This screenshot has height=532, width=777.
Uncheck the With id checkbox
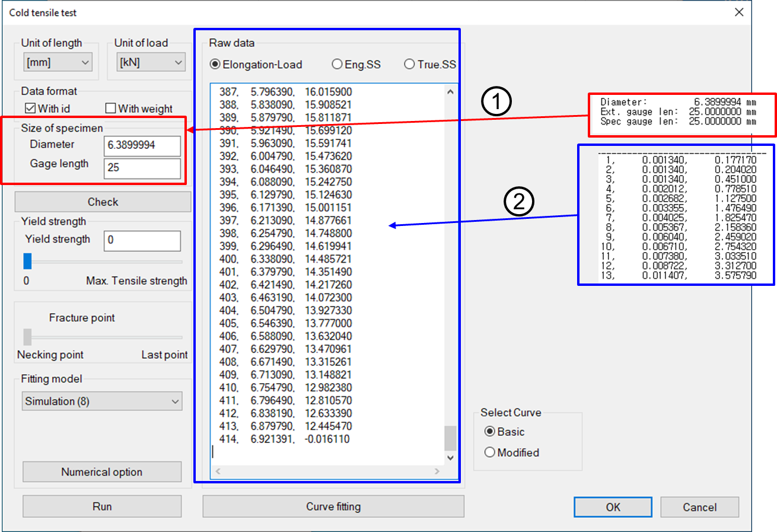(x=30, y=109)
